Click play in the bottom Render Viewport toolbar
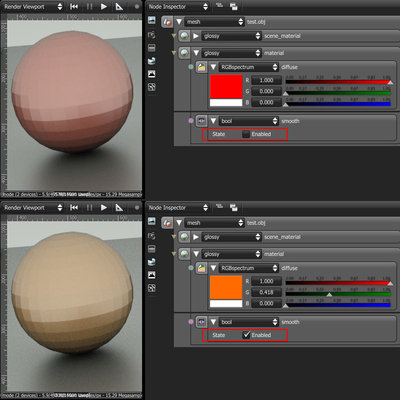Screen dimensions: 400x400 [x=104, y=208]
